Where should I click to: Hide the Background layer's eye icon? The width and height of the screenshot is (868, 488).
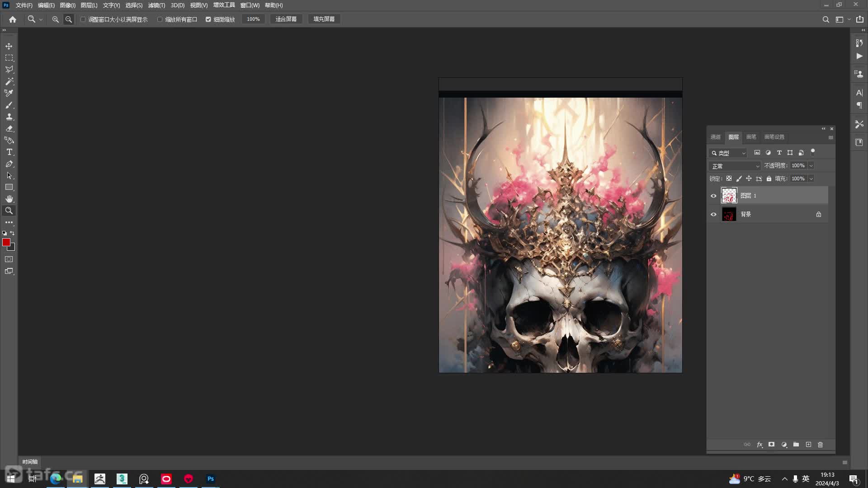coord(714,214)
